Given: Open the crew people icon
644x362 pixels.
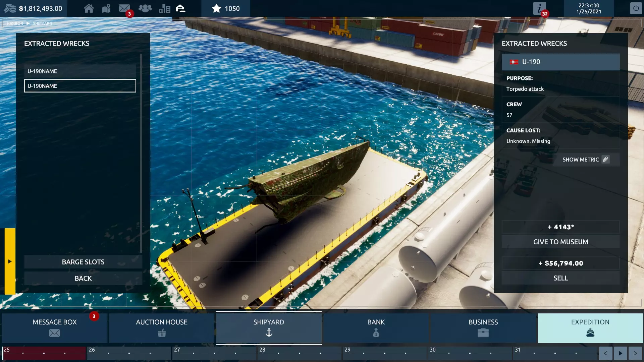Looking at the screenshot, I should coord(145,8).
